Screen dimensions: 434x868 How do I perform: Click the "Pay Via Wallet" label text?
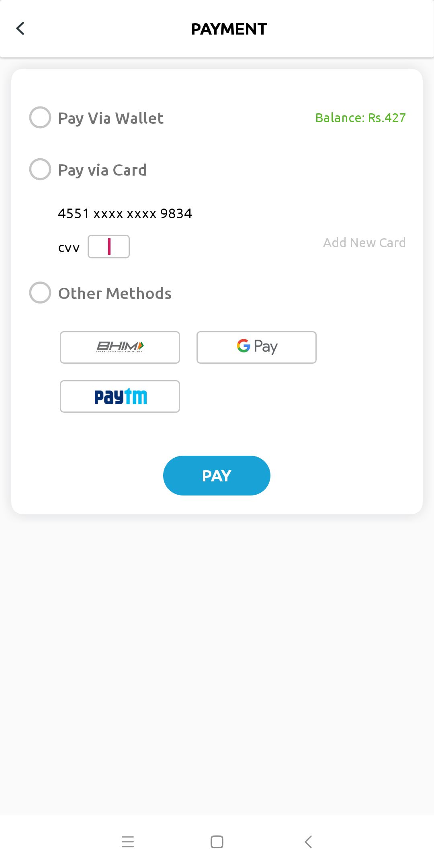click(x=111, y=118)
